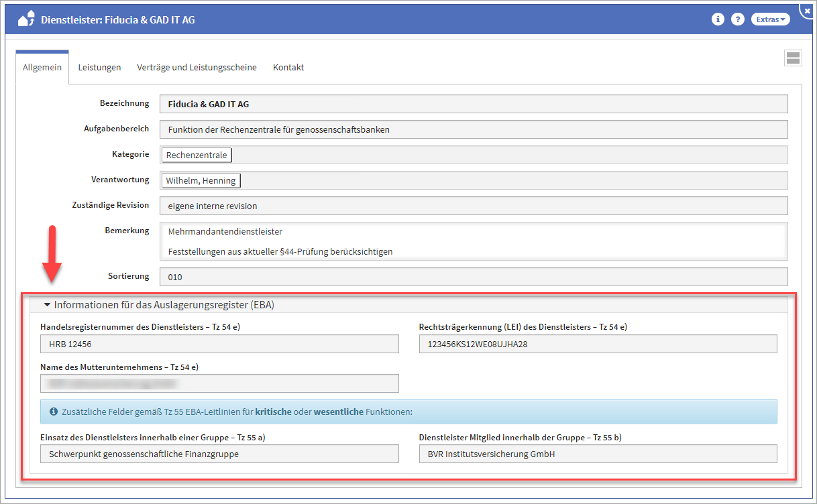Image resolution: width=817 pixels, height=504 pixels.
Task: Open help via question mark icon
Action: [738, 19]
